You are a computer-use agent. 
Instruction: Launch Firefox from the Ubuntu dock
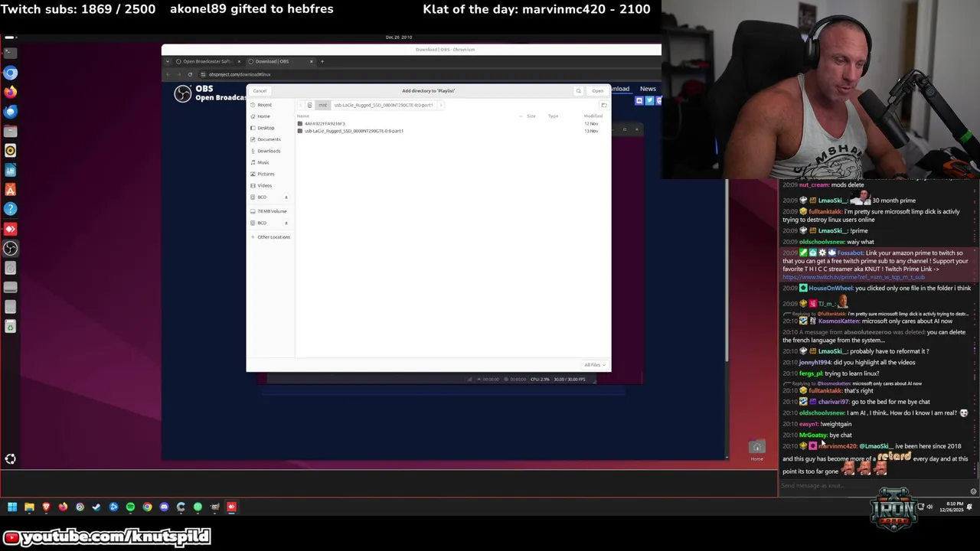[10, 93]
